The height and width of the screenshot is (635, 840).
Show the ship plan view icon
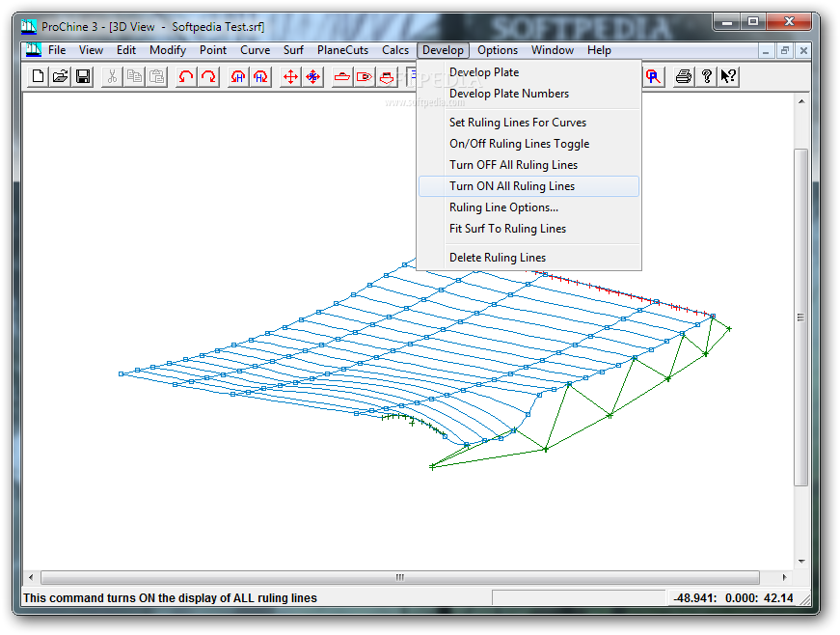[x=365, y=76]
